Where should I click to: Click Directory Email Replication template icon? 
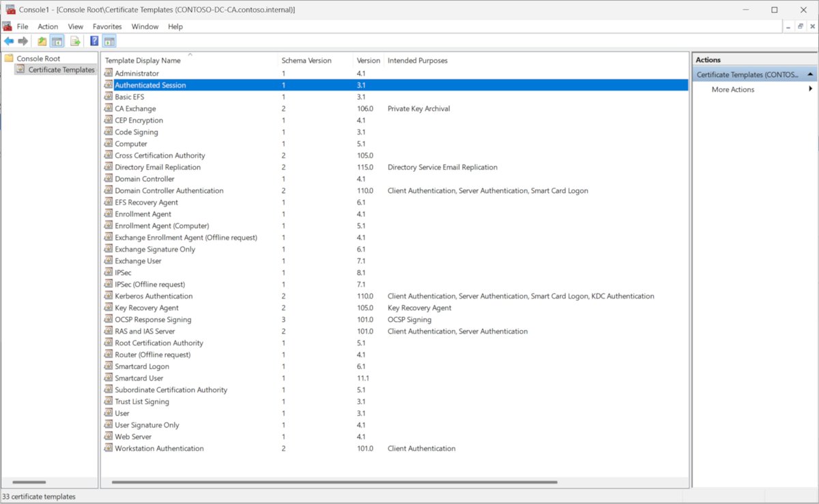[x=108, y=167]
